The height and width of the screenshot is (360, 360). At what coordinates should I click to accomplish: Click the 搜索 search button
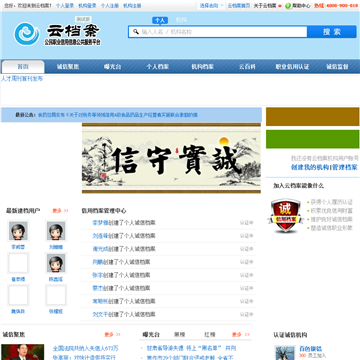pyautogui.click(x=332, y=32)
